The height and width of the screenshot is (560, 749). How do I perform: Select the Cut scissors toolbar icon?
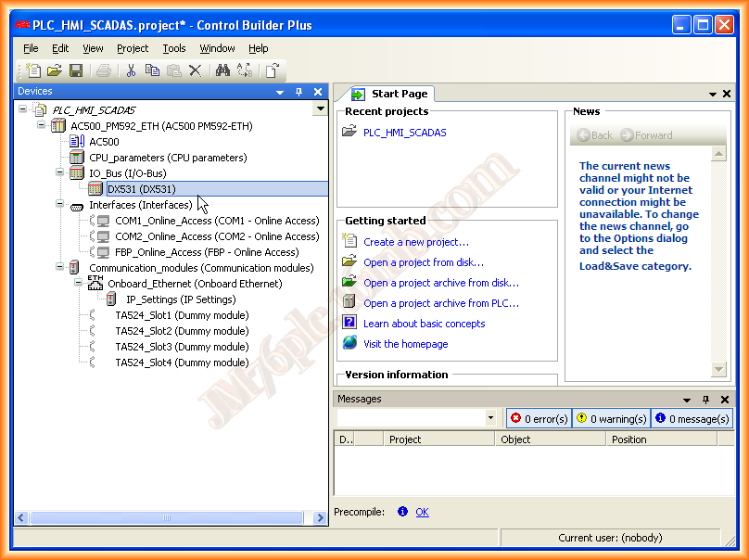131,70
